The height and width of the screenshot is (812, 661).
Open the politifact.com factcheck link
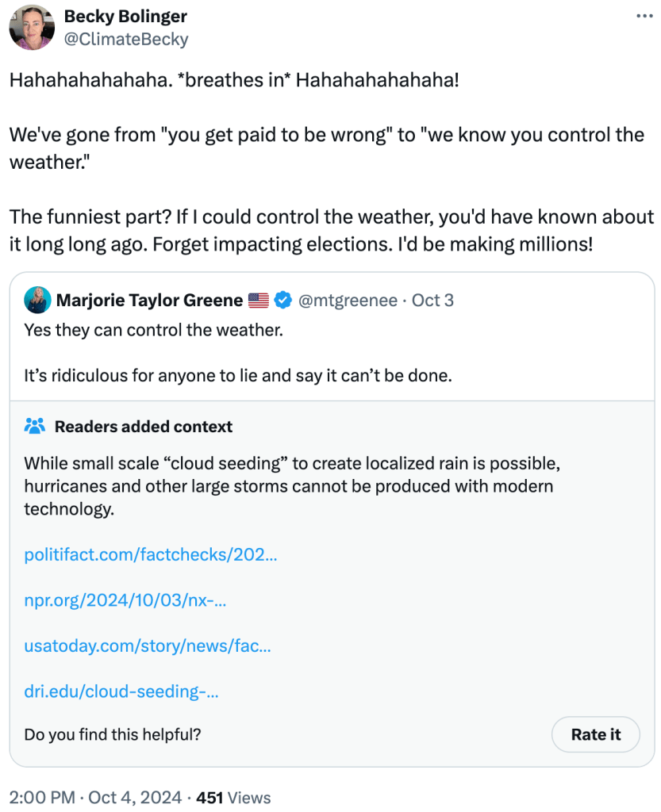click(151, 555)
